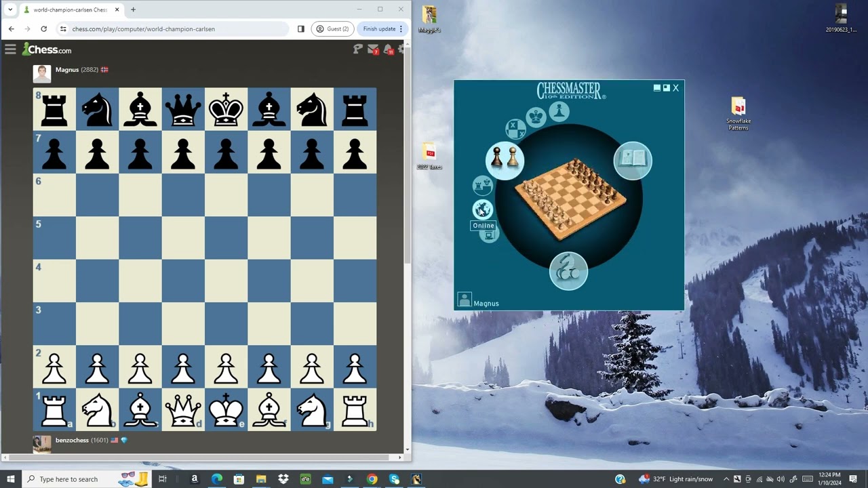Click the computer monitor icon in Chessmaster
Image resolution: width=868 pixels, height=488 pixels.
point(489,235)
